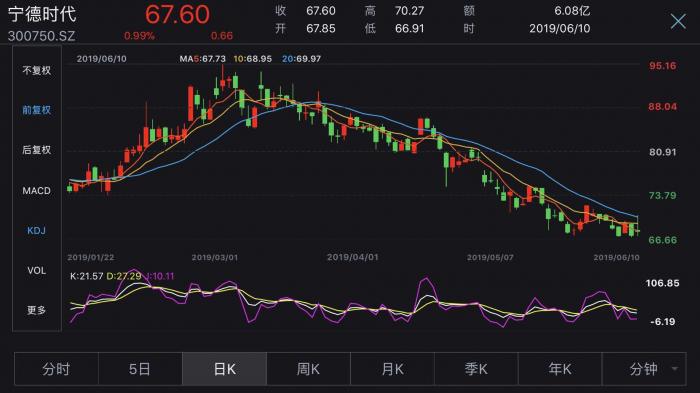Image resolution: width=700 pixels, height=393 pixels.
Task: Open the 季K quarterly chart
Action: coord(476,369)
